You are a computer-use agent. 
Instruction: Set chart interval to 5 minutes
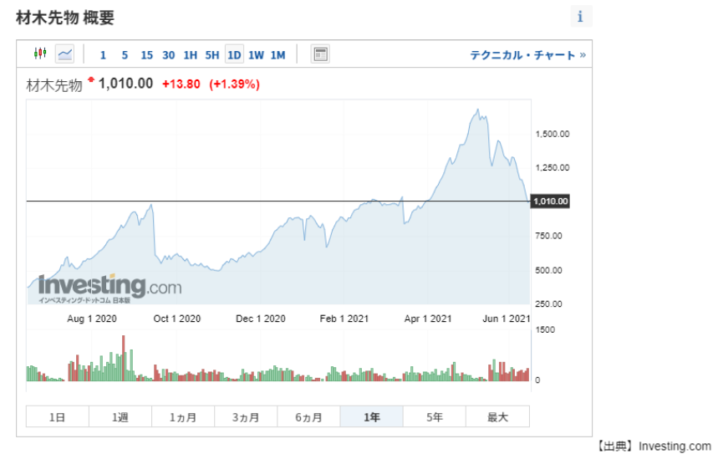tap(125, 55)
